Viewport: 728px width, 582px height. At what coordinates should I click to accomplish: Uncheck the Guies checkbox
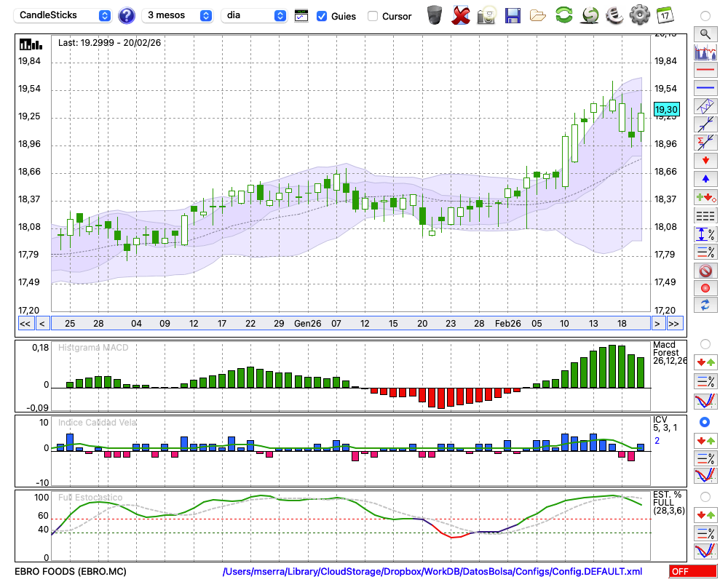click(322, 16)
